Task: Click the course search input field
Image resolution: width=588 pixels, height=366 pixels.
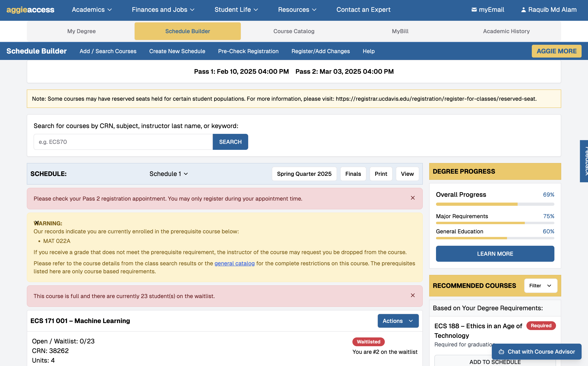Action: pos(123,142)
